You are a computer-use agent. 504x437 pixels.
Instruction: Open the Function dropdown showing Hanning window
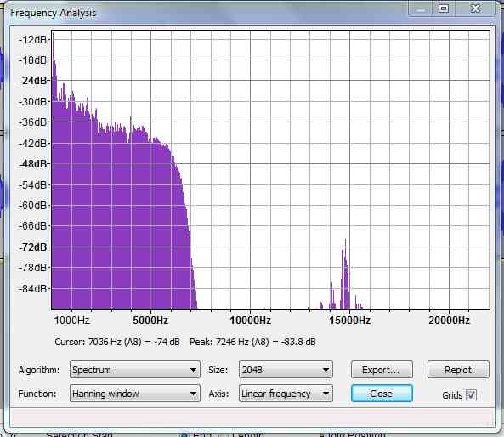click(134, 394)
